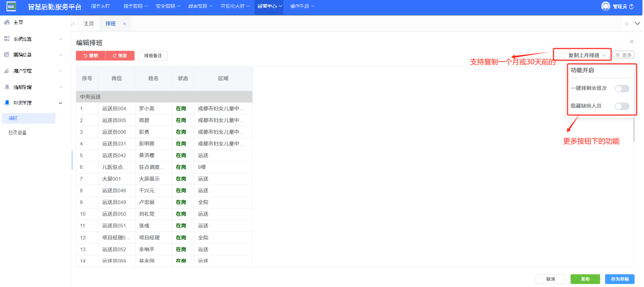
Task: Click the 中央运送 group row
Action: click(x=164, y=96)
